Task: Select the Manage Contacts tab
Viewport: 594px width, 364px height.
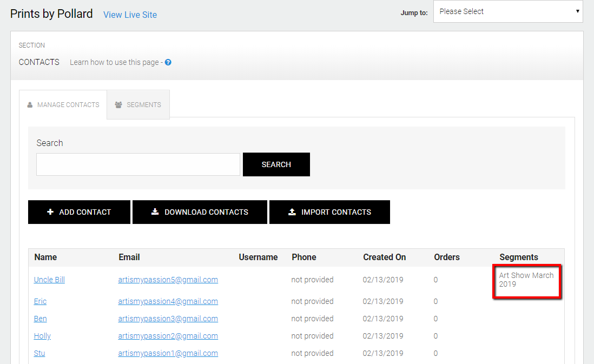Action: tap(63, 105)
